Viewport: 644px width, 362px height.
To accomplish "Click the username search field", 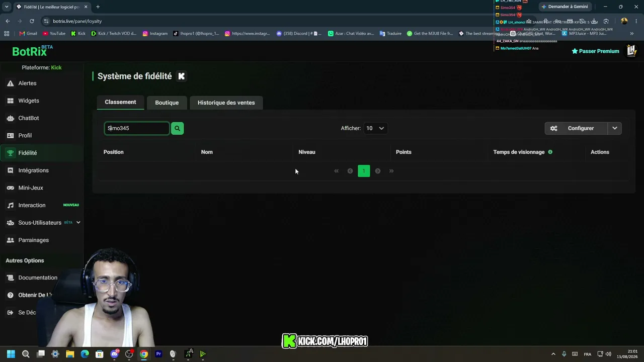I will pos(137,128).
